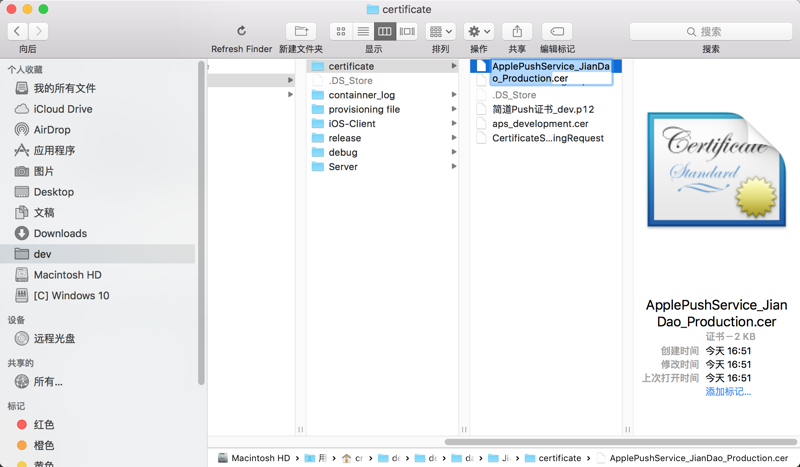
Task: Click the search field
Action: (x=711, y=32)
